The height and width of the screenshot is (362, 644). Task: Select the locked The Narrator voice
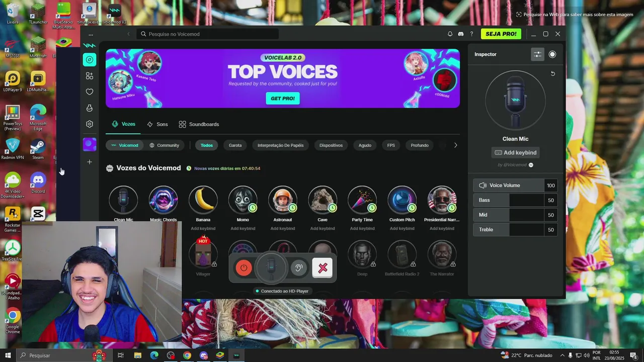pyautogui.click(x=442, y=254)
